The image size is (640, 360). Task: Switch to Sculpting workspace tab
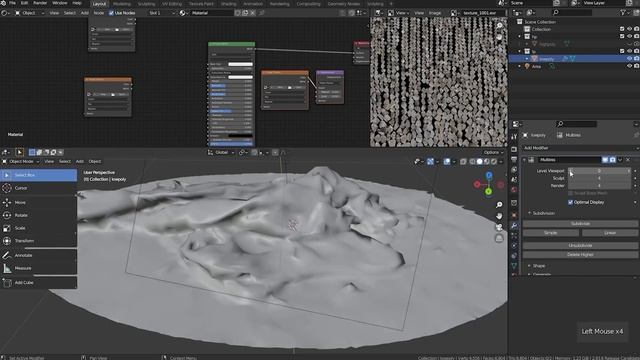[x=146, y=4]
